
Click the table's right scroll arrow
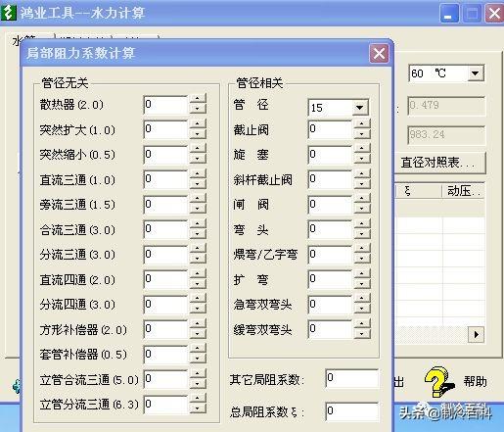pyautogui.click(x=476, y=334)
